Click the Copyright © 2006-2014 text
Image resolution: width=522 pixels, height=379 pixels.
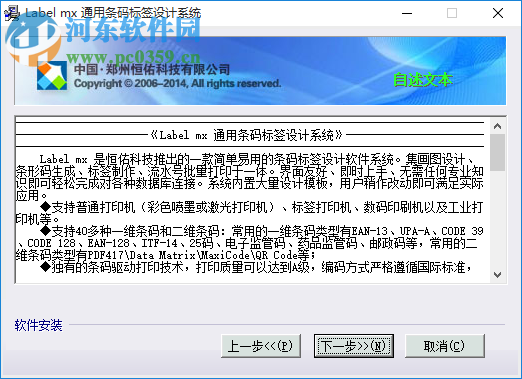177,83
